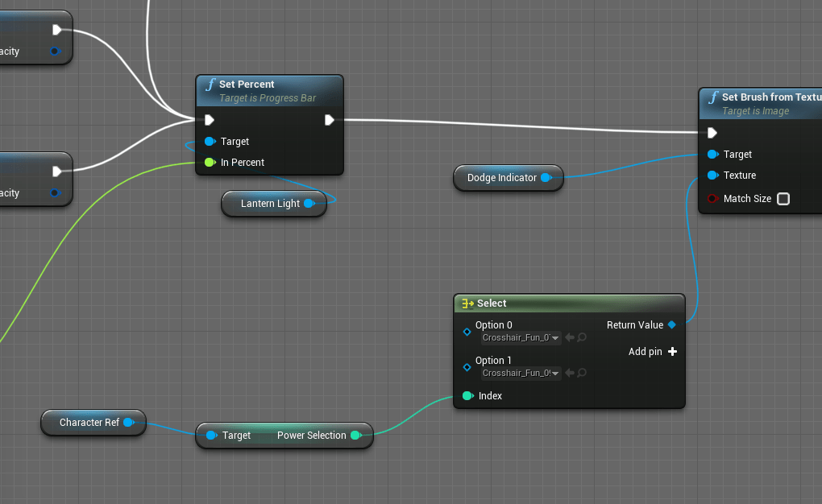Click the Set Percent node title
The width and height of the screenshot is (822, 504).
tap(247, 85)
